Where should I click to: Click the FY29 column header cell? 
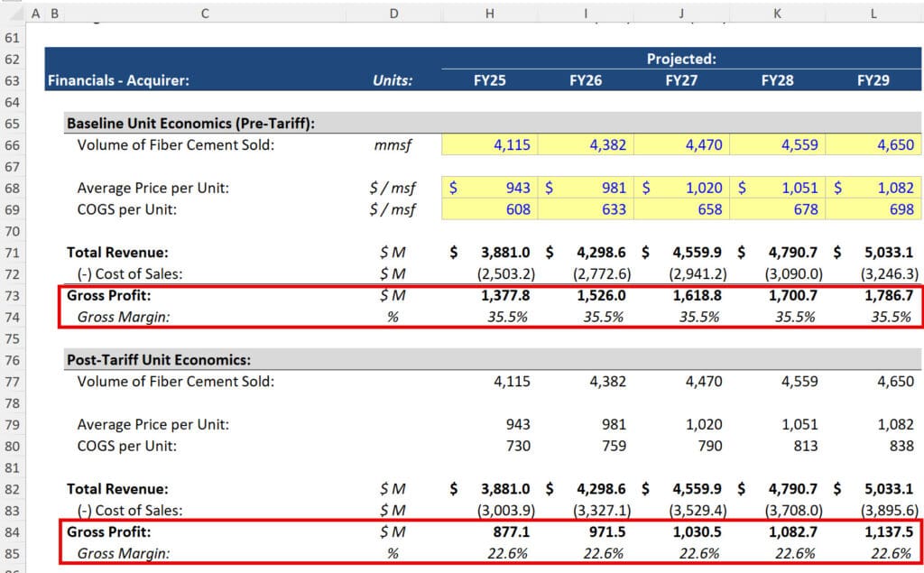(872, 79)
